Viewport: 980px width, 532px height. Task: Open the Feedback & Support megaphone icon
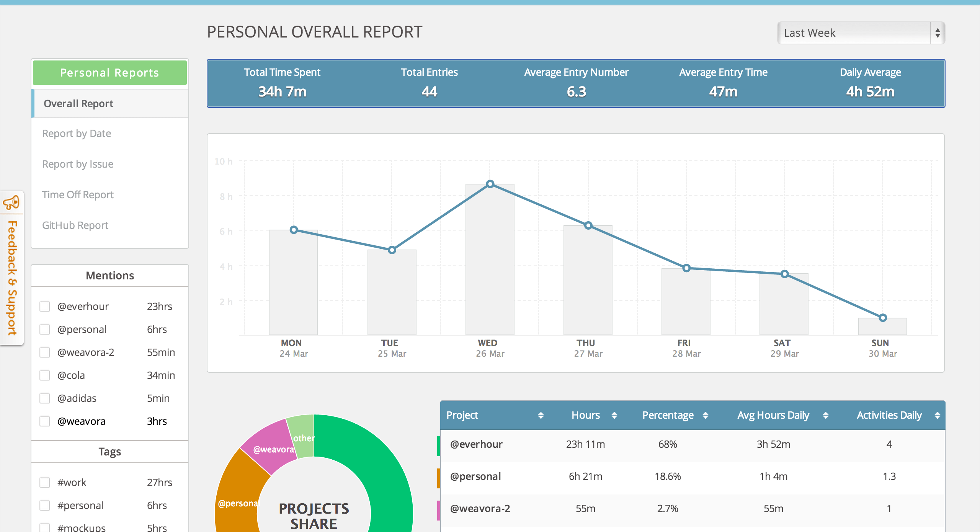coord(11,202)
